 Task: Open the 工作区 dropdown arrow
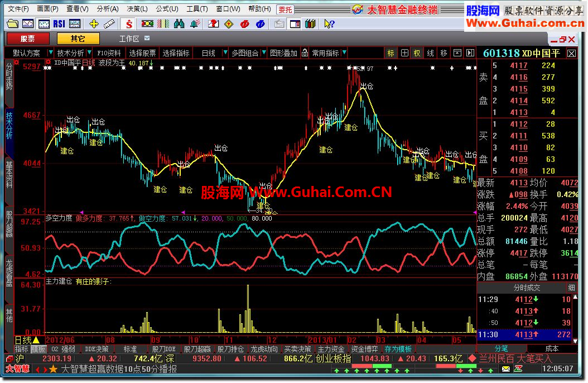(x=147, y=39)
